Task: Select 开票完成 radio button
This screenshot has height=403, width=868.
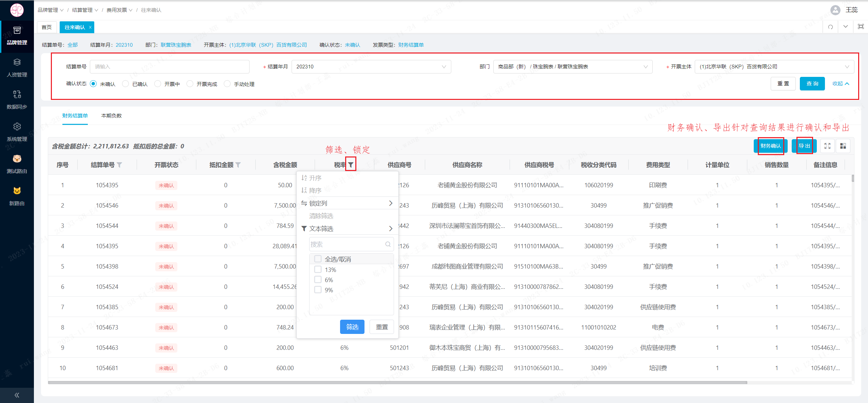Action: tap(190, 84)
